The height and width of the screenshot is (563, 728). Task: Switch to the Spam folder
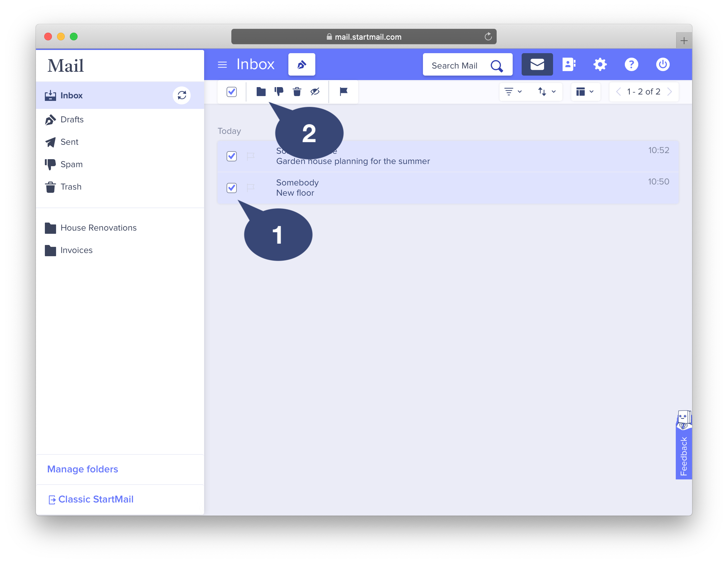71,164
